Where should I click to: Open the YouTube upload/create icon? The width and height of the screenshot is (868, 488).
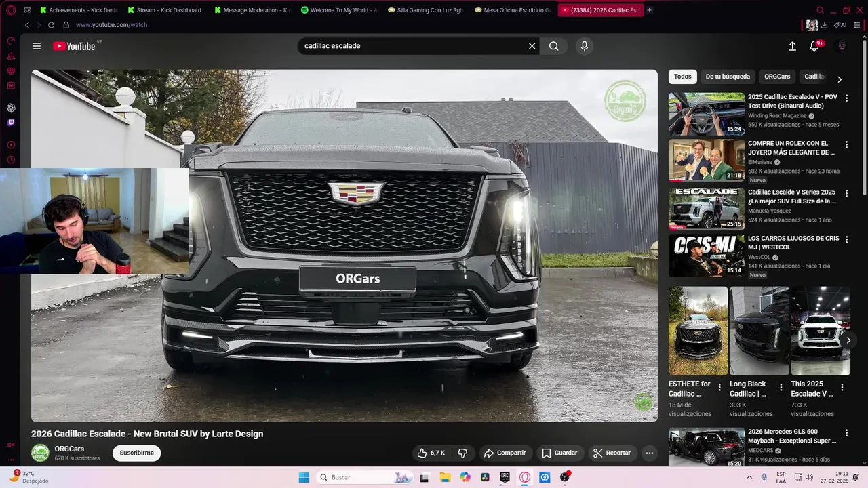coord(792,46)
